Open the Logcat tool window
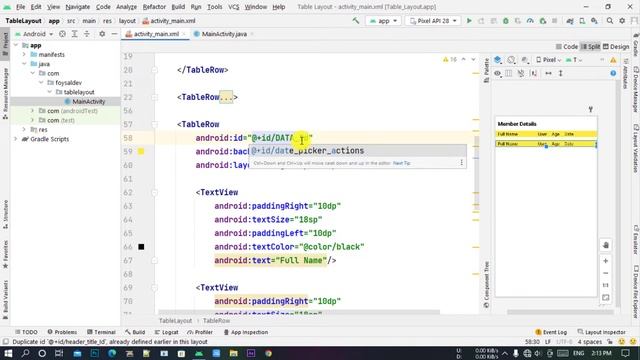Image resolution: width=640 pixels, height=360 pixels. click(167, 332)
